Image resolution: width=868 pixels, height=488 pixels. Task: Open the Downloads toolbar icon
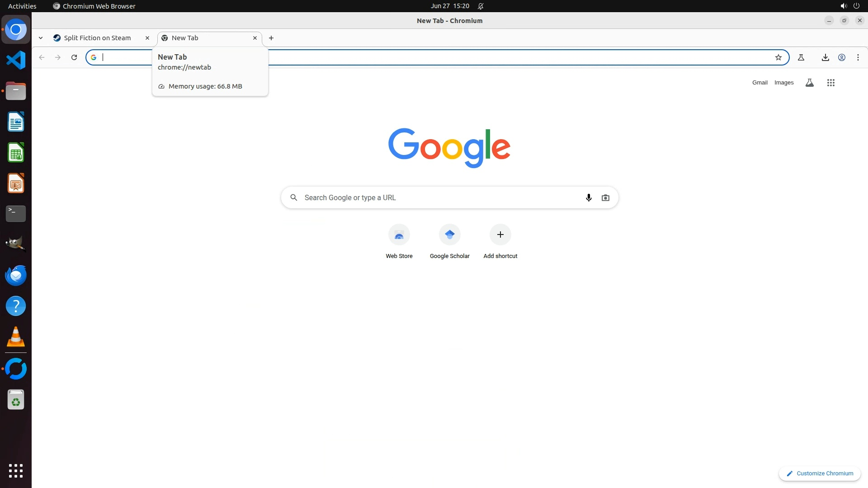pyautogui.click(x=825, y=57)
